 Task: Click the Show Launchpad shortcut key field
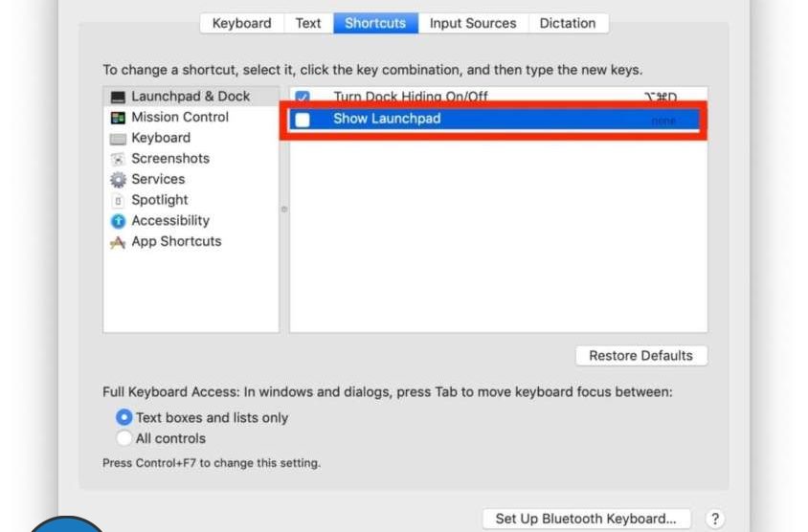point(662,121)
